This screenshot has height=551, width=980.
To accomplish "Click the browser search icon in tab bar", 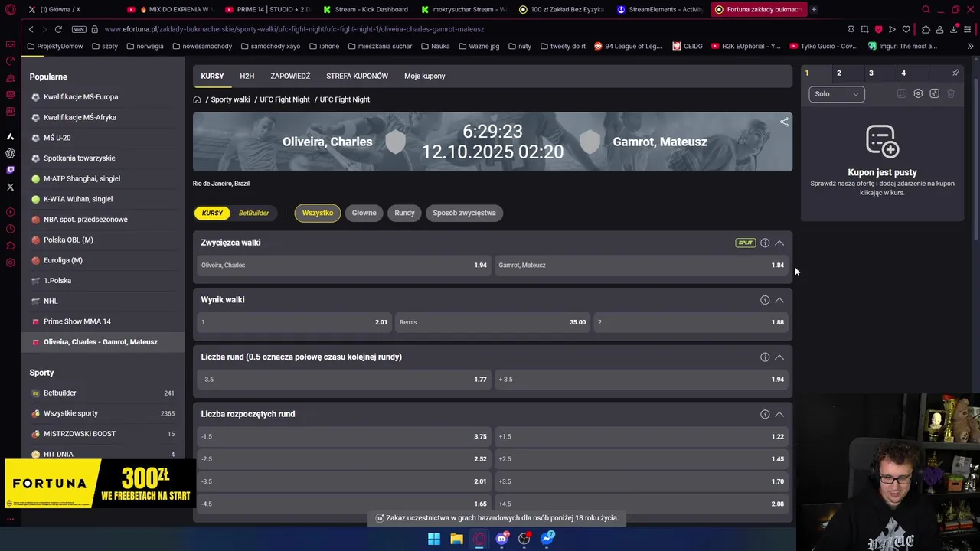I will pos(926,10).
